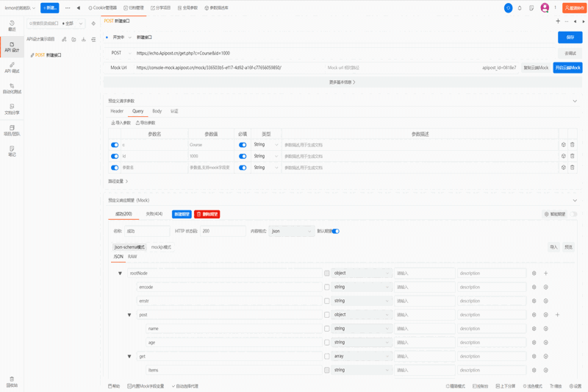Switch to the RAW tab
Viewport: 588px width, 392px height.
[x=132, y=257]
